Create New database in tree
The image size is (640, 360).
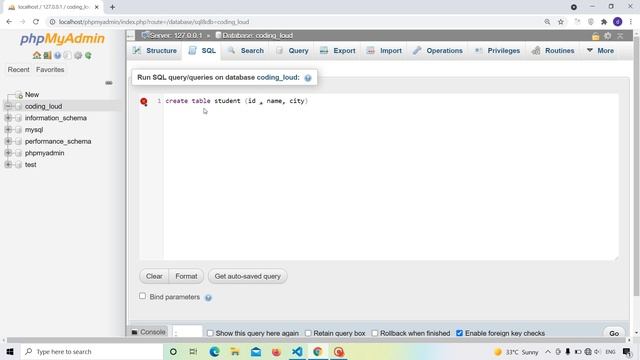pyautogui.click(x=31, y=95)
